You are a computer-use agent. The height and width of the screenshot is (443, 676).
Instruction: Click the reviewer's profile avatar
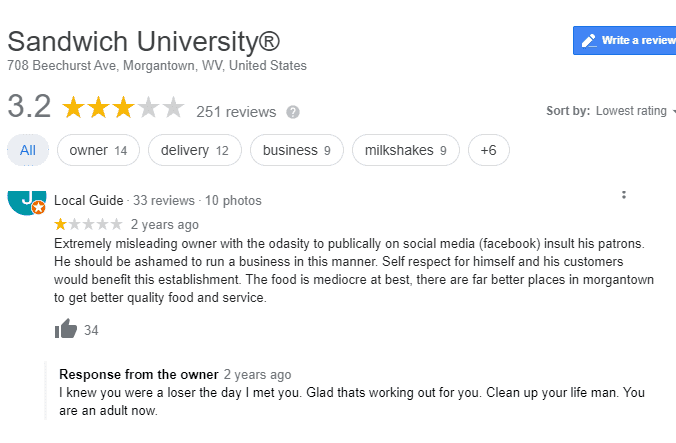pos(26,201)
